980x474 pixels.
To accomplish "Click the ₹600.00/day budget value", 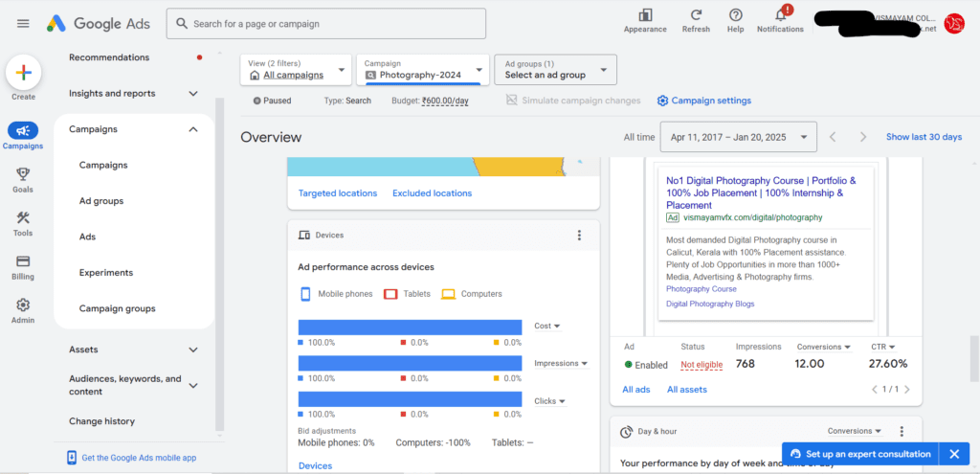I will pyautogui.click(x=445, y=101).
